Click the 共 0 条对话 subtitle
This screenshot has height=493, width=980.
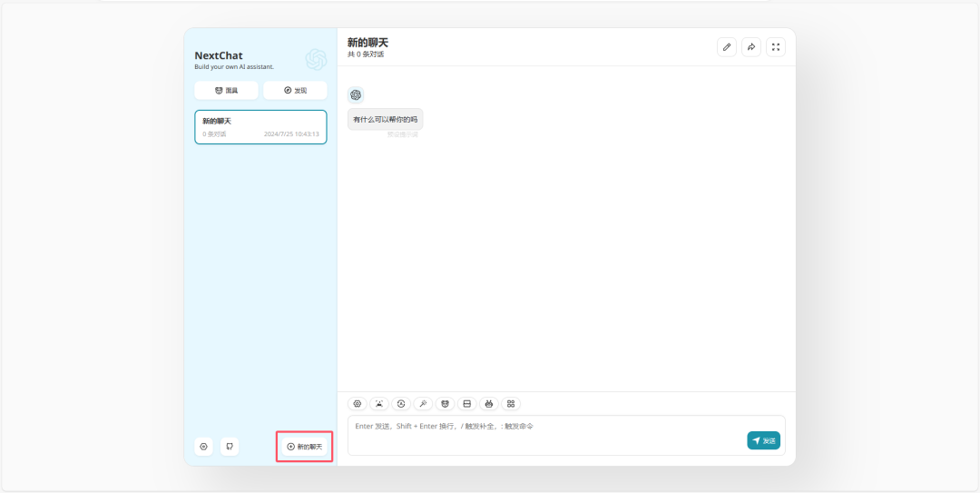(x=366, y=54)
